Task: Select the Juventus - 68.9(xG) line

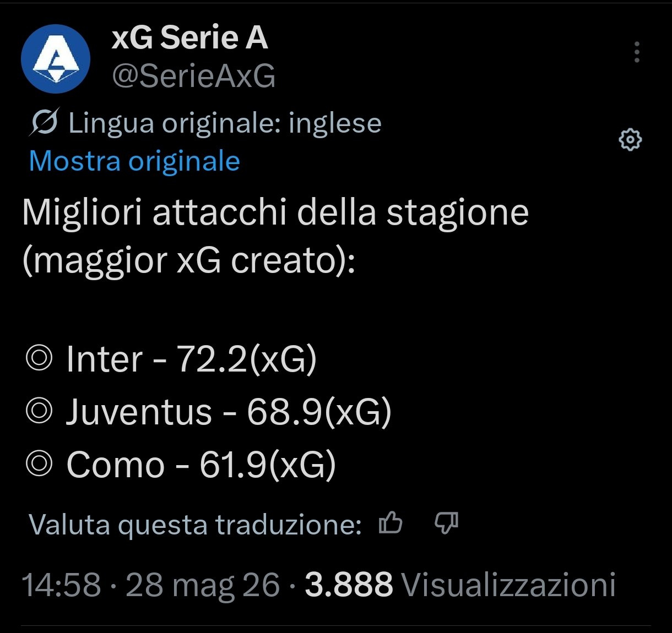Action: [229, 412]
